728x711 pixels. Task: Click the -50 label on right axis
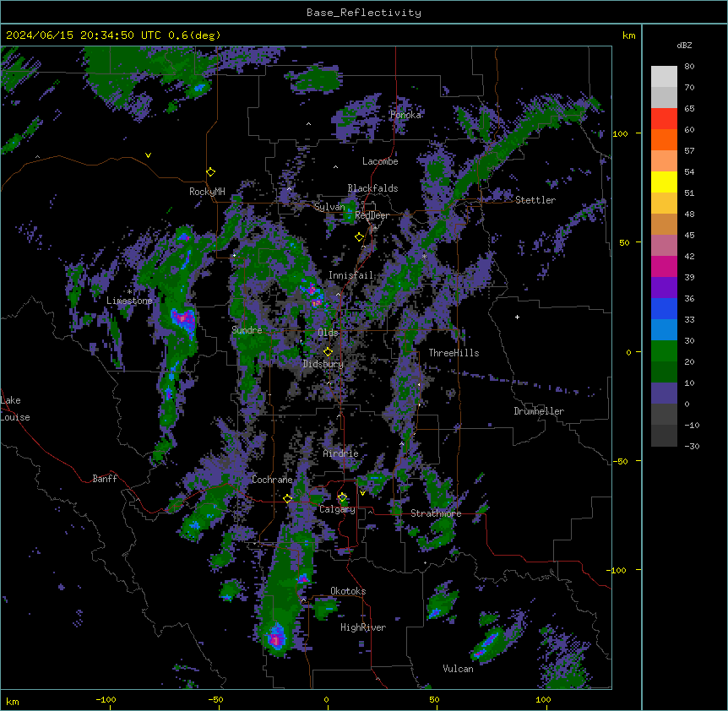coord(620,461)
